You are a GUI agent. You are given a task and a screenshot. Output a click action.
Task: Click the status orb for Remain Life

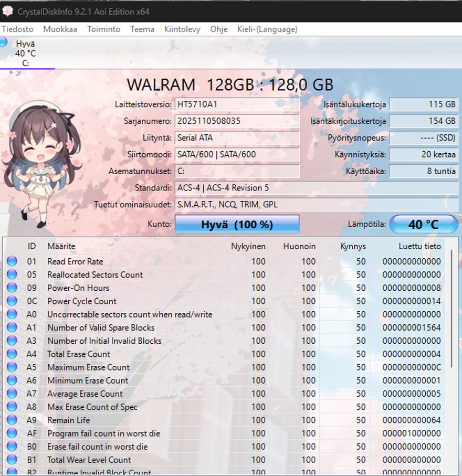(12, 420)
